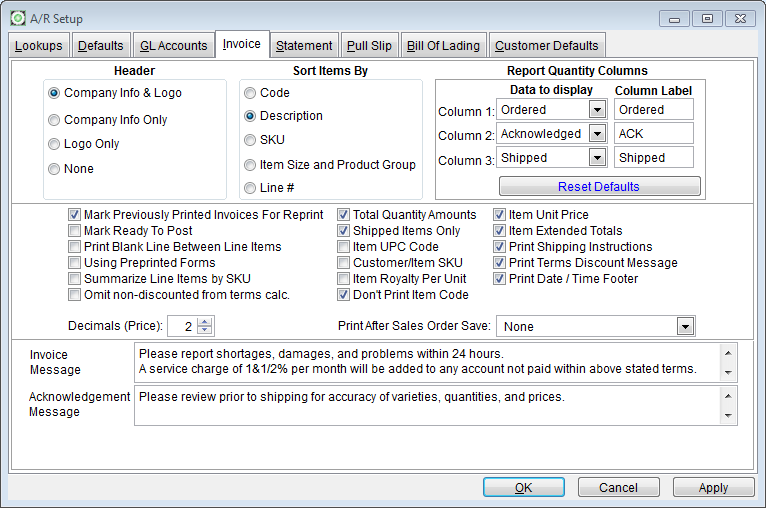Increase Decimals (Price) with up arrow

click(x=205, y=322)
